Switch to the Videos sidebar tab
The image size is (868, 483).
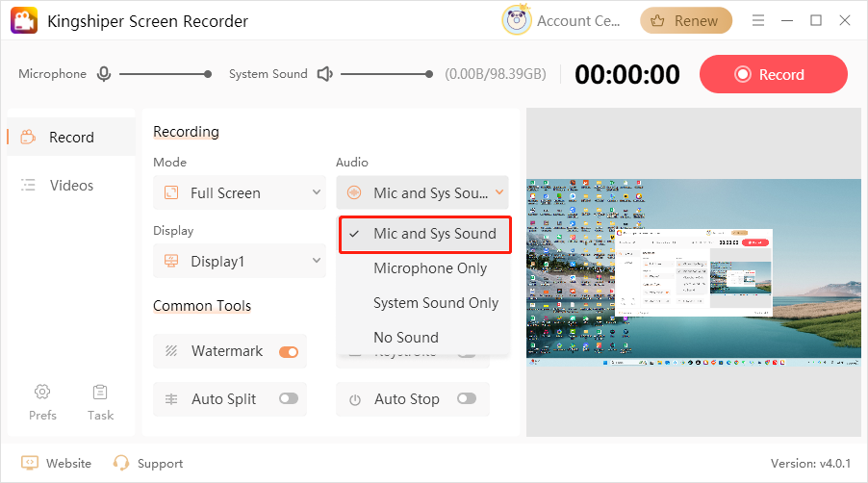click(71, 185)
